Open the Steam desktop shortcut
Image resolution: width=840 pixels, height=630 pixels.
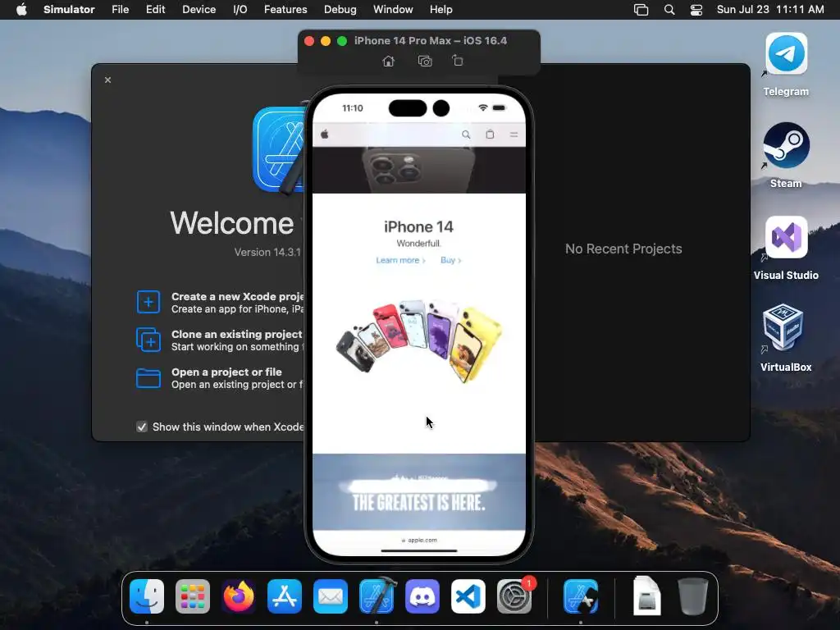(x=786, y=145)
